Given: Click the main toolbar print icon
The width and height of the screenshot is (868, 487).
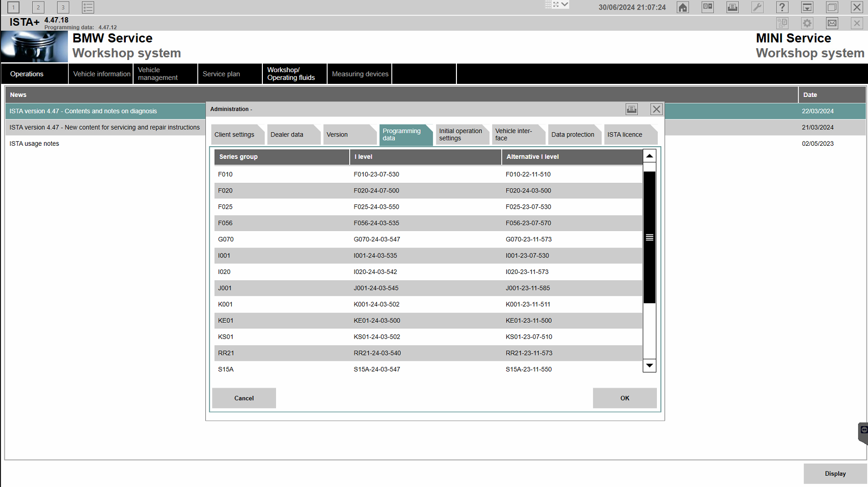Looking at the screenshot, I should click(732, 7).
